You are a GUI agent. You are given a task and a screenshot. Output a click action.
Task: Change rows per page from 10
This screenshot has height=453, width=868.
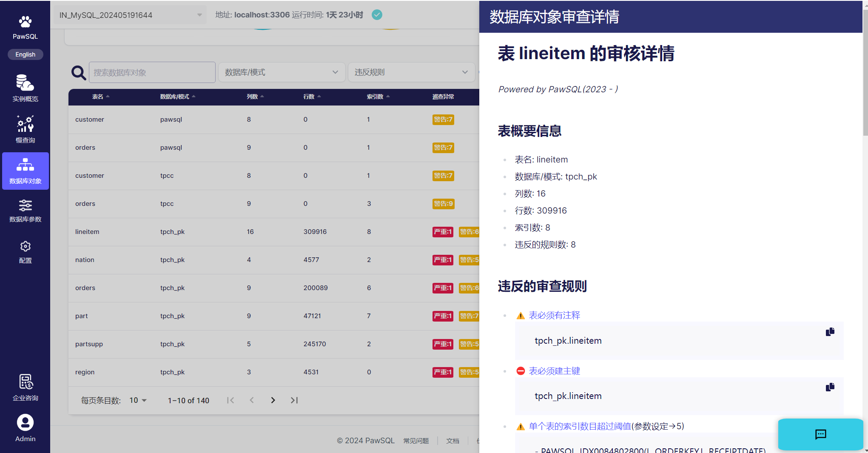click(138, 400)
